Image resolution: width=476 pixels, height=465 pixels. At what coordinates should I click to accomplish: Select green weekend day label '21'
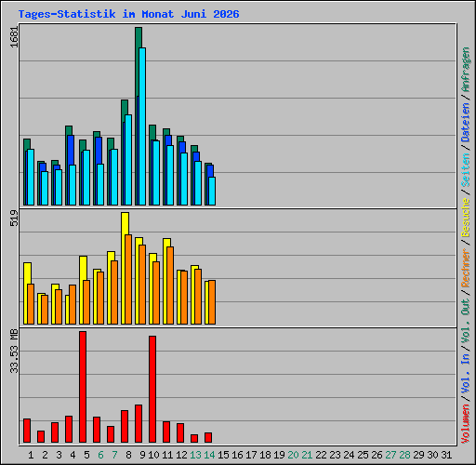point(307,455)
